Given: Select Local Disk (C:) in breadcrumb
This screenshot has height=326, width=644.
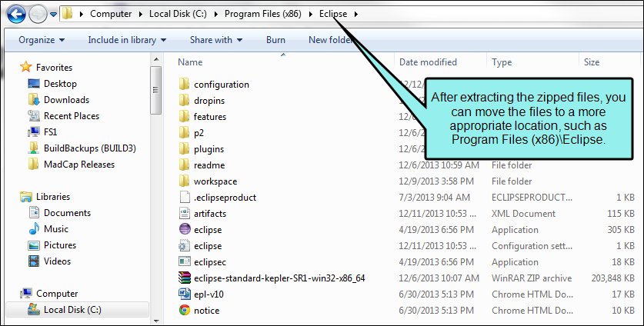Looking at the screenshot, I should click(178, 14).
